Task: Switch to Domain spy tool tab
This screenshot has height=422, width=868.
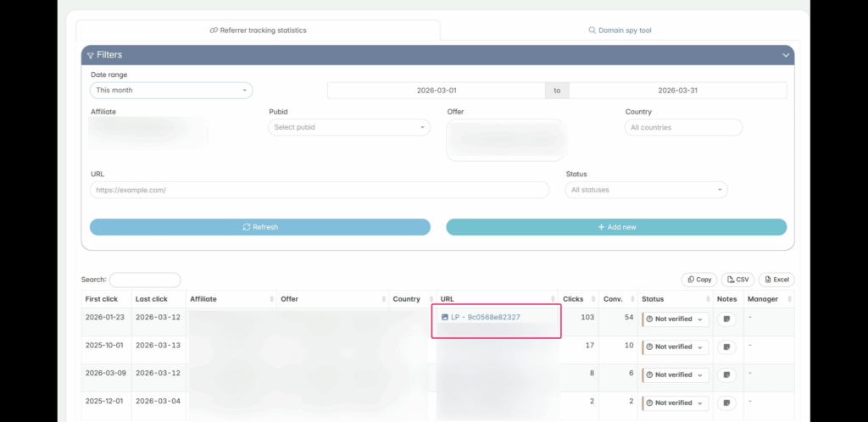Action: coord(620,31)
